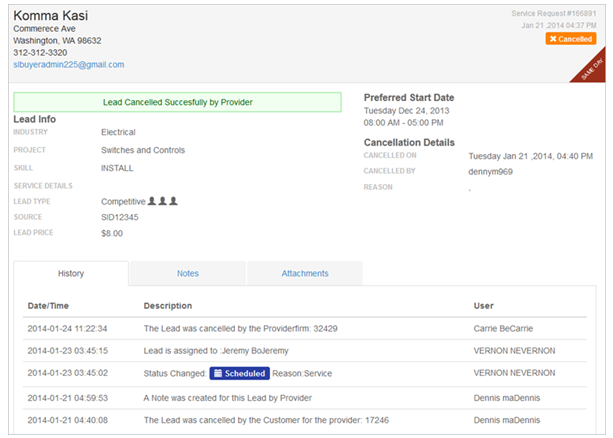This screenshot has width=613, height=438.
Task: Click the orange Cancelled status badge
Action: pyautogui.click(x=570, y=39)
